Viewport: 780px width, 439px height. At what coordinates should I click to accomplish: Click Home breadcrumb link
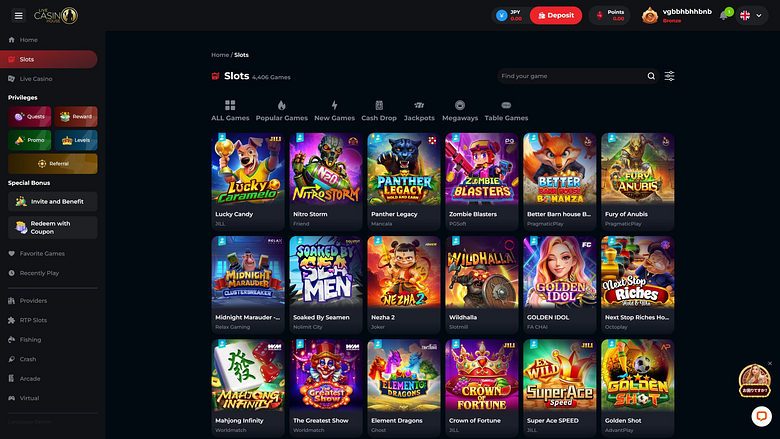(x=220, y=55)
